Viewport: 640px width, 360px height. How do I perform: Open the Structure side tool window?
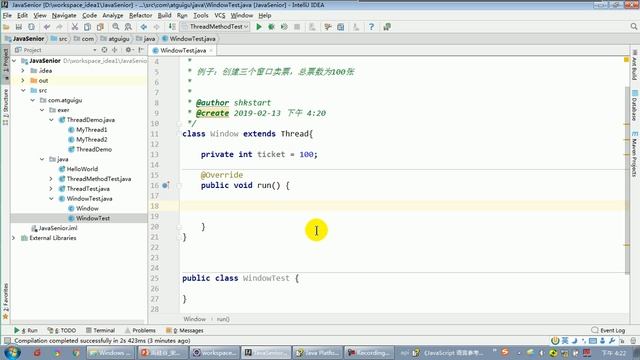pos(5,107)
